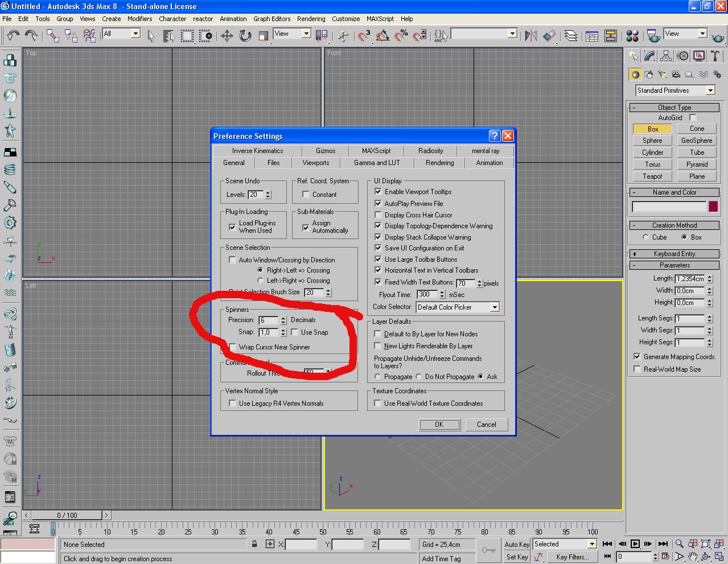Select Left->Right => Crossing radio option
This screenshot has height=564, width=728.
tap(260, 281)
